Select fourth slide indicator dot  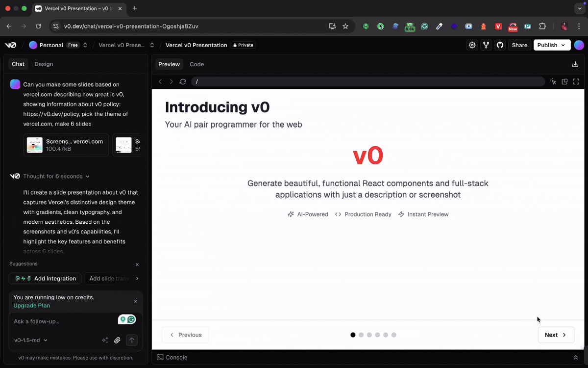point(377,335)
